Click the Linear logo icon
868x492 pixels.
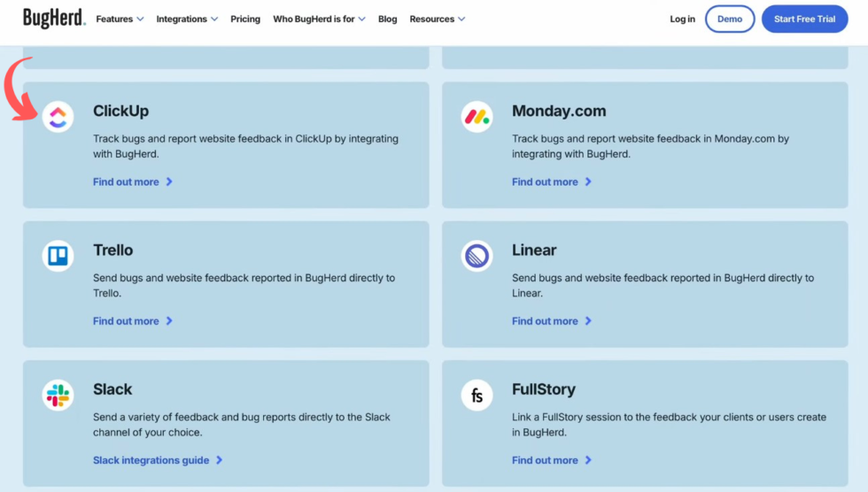(x=477, y=256)
